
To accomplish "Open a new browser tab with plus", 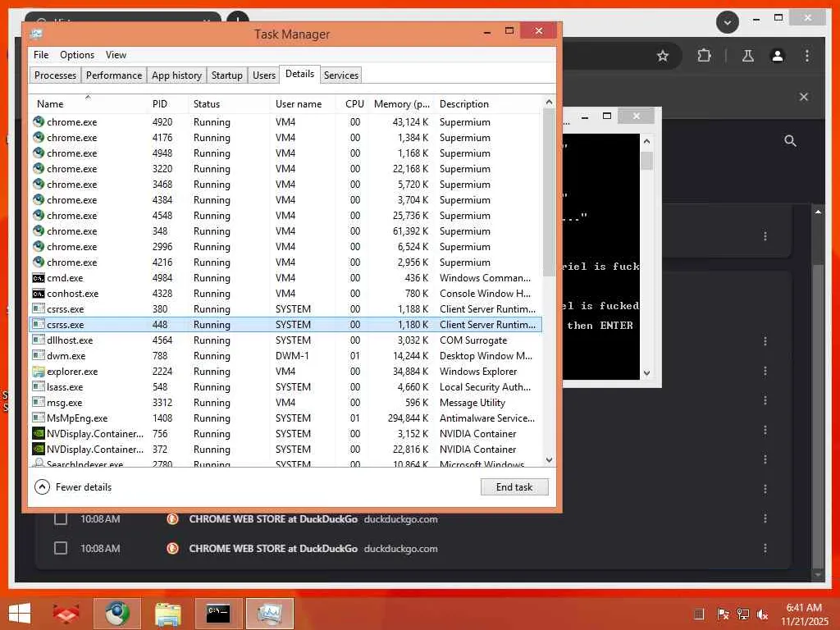I will click(x=237, y=17).
